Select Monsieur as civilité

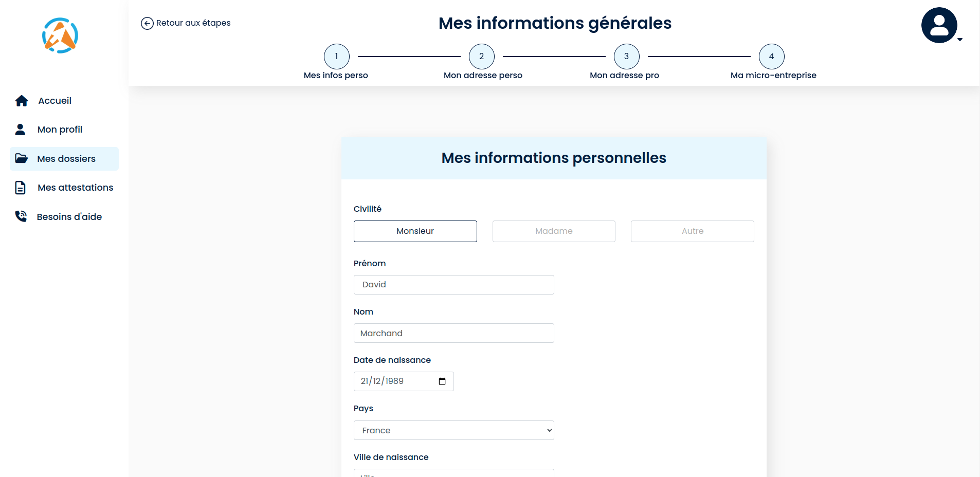click(415, 231)
